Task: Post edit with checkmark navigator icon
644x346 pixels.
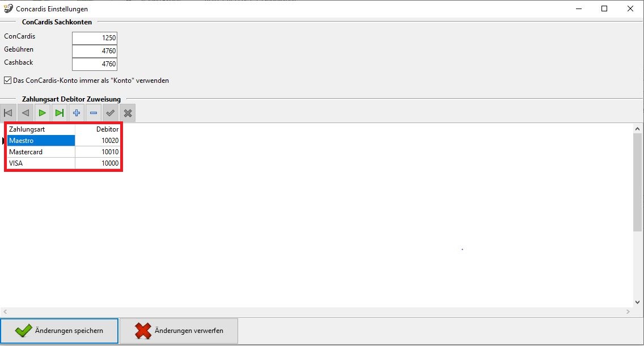Action: click(111, 113)
